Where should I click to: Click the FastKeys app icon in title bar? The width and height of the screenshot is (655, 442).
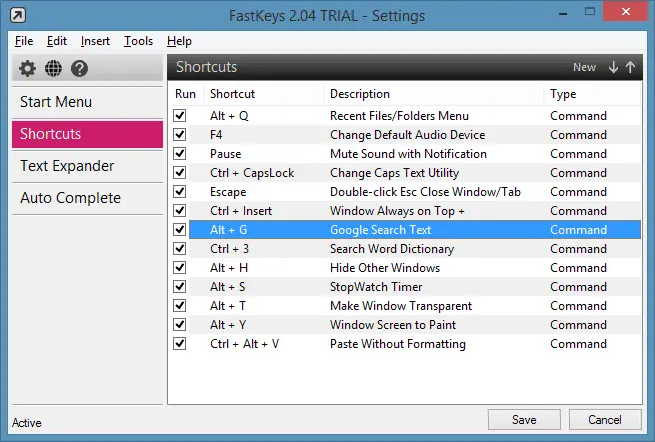click(x=18, y=15)
